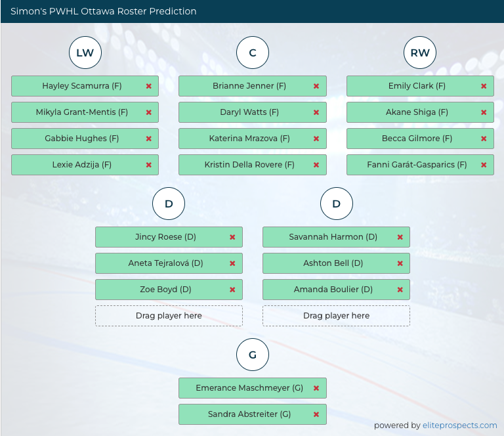
Task: Click the empty left defense drop slot
Action: tap(169, 316)
